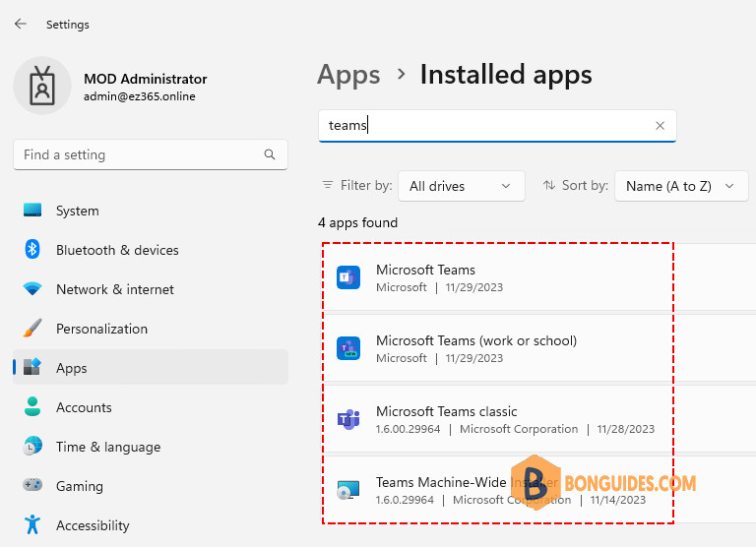The height and width of the screenshot is (547, 756).
Task: Select Apps in the sidebar
Action: click(151, 368)
